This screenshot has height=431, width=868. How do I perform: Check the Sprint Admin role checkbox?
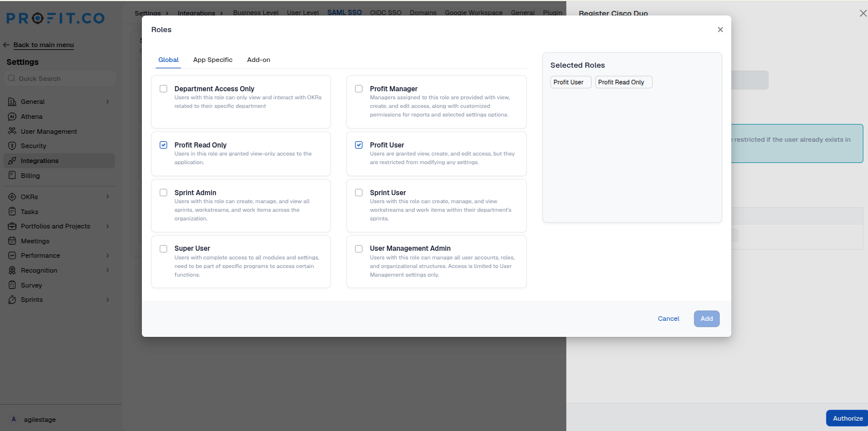coord(164,193)
